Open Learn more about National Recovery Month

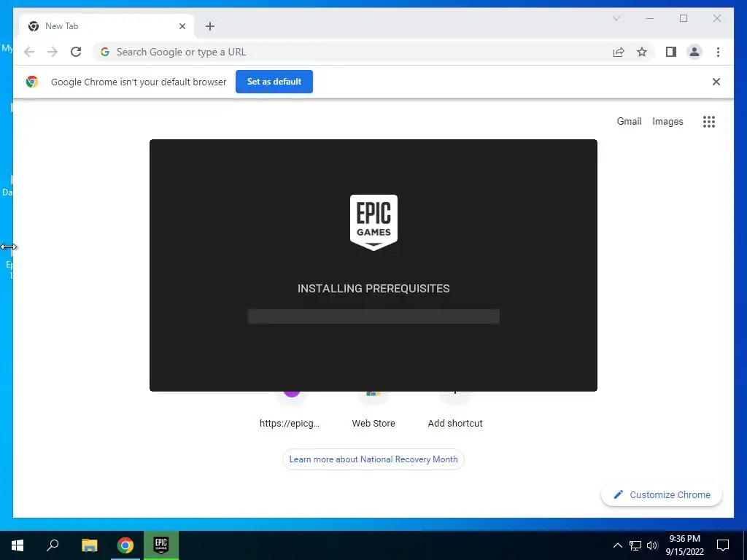(x=373, y=459)
